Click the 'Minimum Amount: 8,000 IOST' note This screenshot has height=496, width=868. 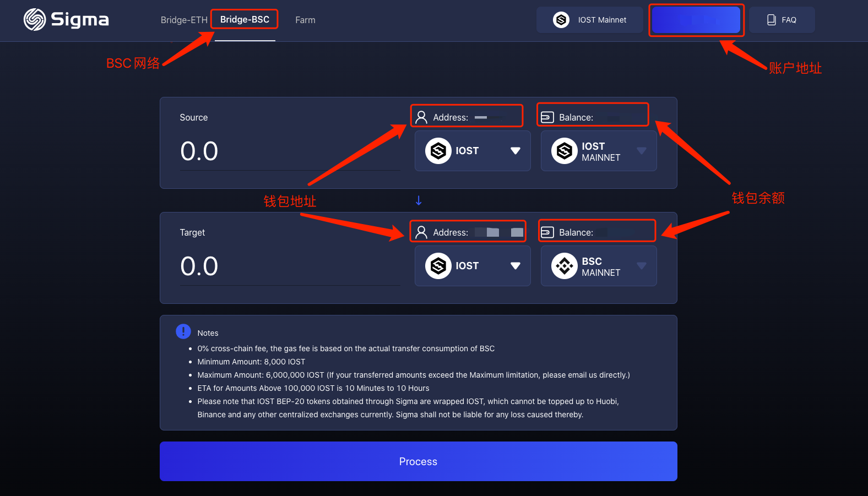click(x=251, y=362)
